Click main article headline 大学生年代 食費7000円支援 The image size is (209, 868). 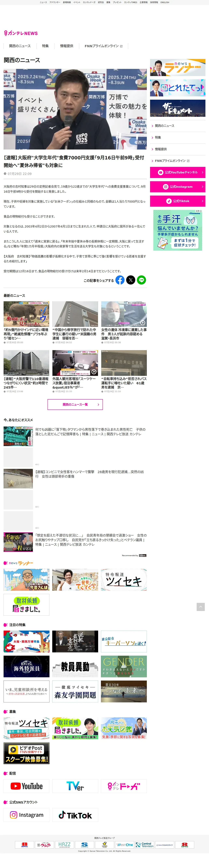point(74,161)
